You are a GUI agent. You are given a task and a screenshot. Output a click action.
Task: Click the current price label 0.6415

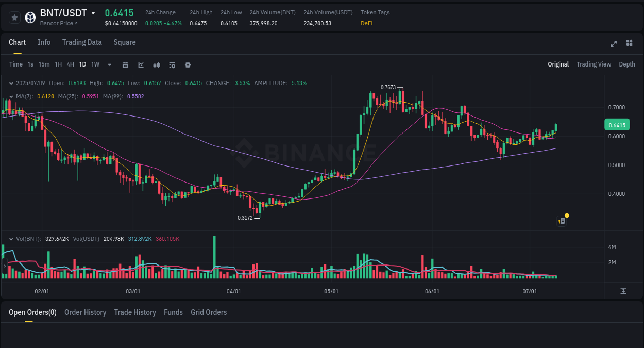coord(617,124)
